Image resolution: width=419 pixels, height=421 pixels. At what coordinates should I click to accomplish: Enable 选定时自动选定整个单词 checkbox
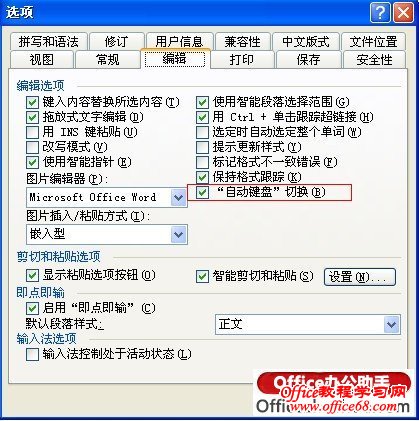click(202, 132)
